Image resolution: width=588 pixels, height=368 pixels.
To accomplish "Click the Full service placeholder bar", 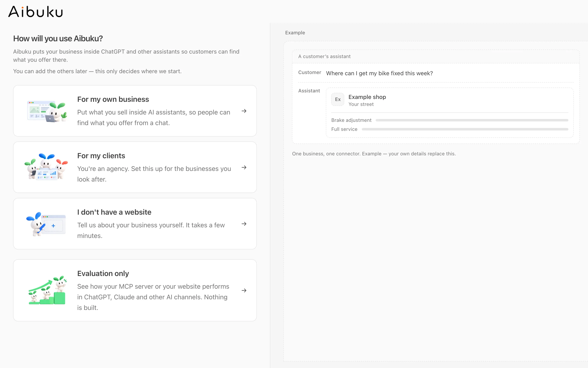I will [x=465, y=129].
